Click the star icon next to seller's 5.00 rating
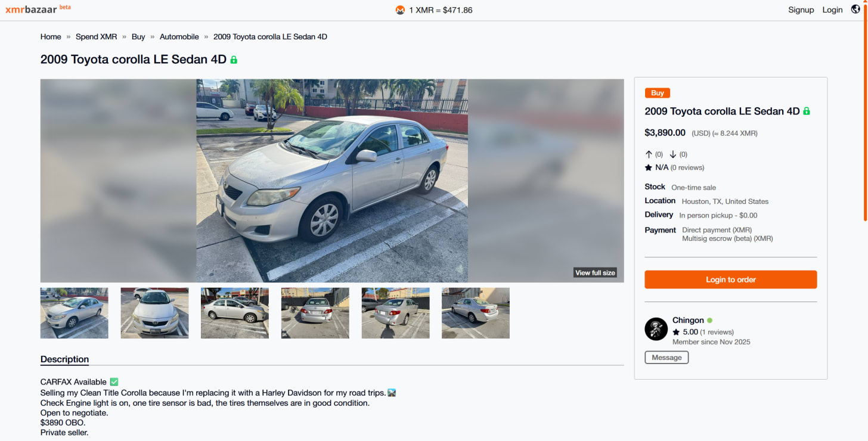 pos(676,332)
